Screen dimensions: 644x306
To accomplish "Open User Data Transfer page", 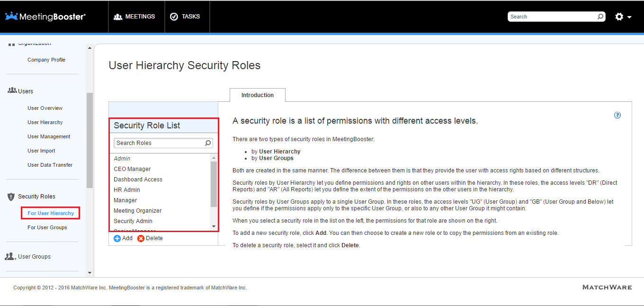I will click(50, 165).
